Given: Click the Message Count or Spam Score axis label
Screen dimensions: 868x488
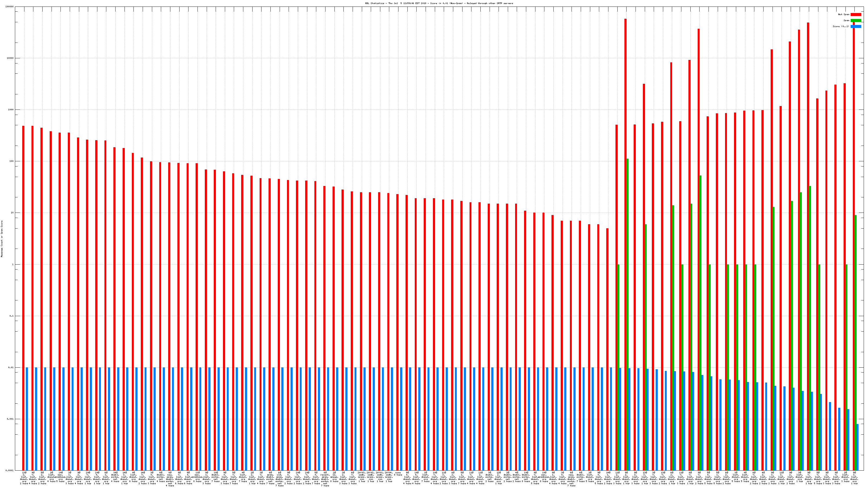Looking at the screenshot, I should [x=2, y=239].
